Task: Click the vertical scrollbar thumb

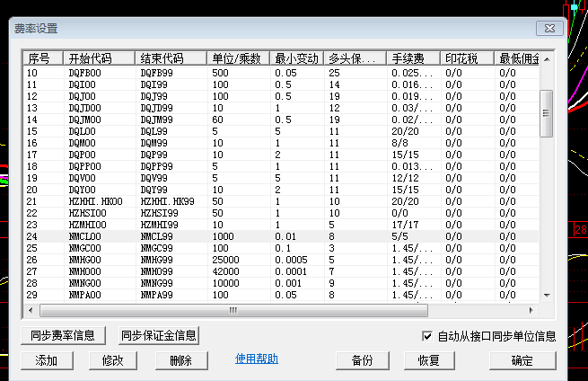Action: 546,113
